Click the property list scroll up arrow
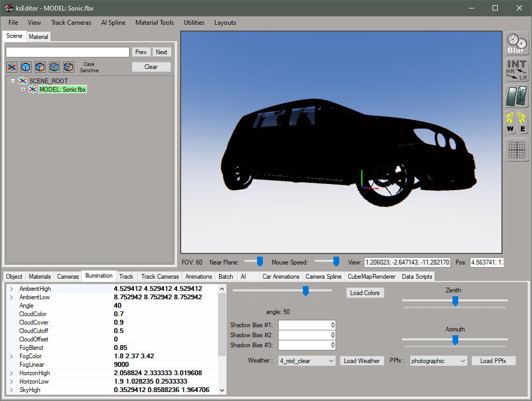 tap(222, 289)
